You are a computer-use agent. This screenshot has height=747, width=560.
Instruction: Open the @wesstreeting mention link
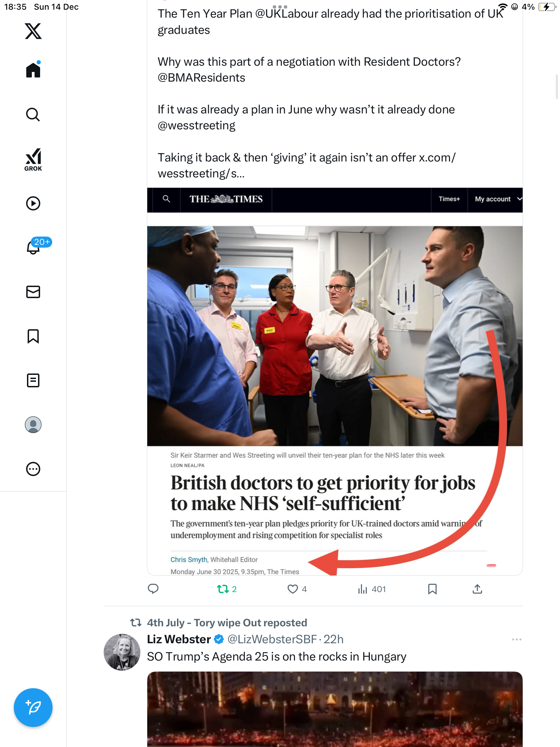click(x=196, y=126)
